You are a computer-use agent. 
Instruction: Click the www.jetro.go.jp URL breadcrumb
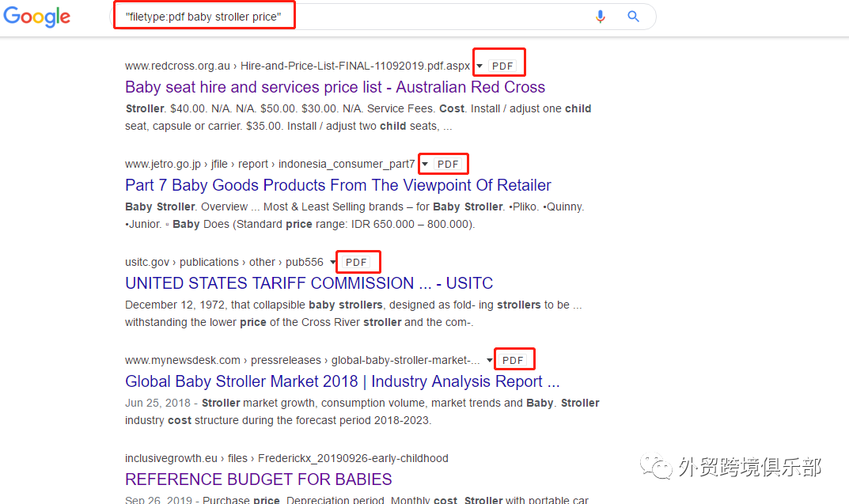click(x=270, y=164)
